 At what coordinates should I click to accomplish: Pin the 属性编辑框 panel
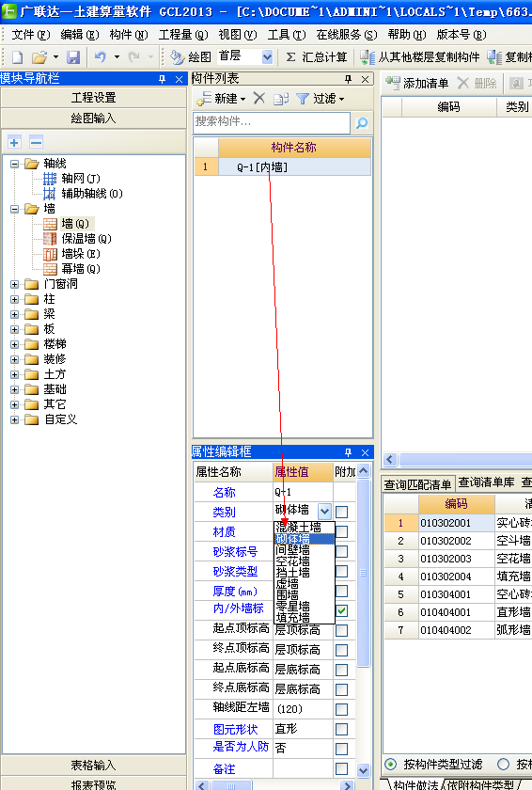click(x=349, y=452)
